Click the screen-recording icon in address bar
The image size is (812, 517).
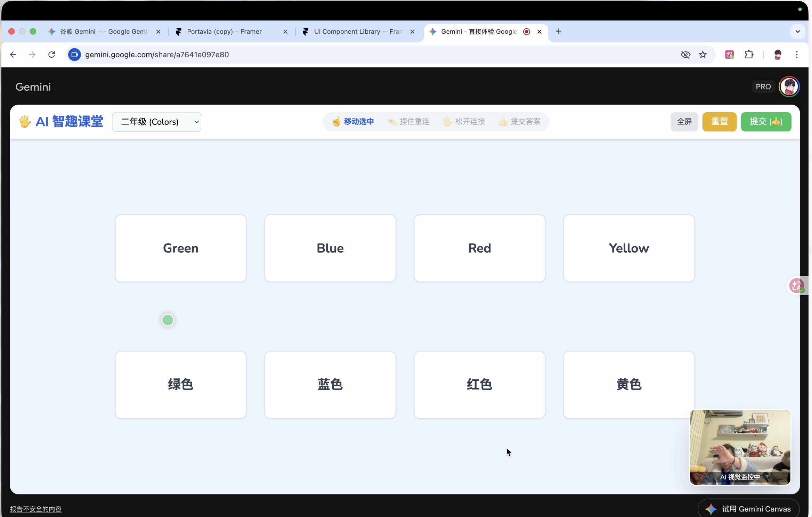(74, 55)
